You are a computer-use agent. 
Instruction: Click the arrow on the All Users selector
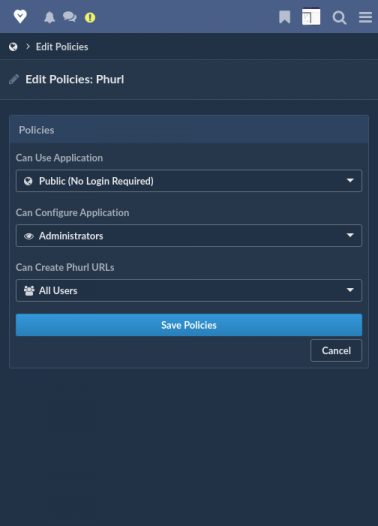[350, 290]
